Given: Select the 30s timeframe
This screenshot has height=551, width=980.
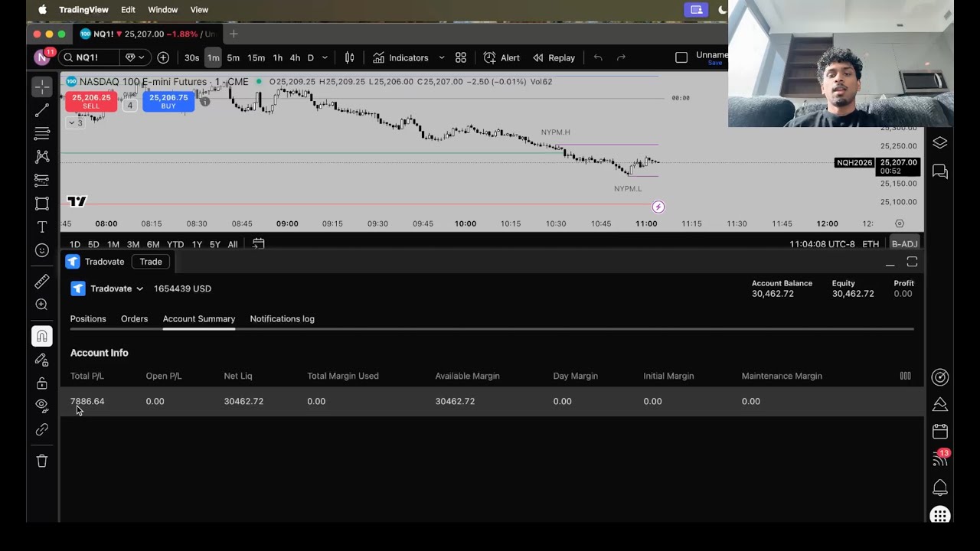Looking at the screenshot, I should pyautogui.click(x=191, y=57).
